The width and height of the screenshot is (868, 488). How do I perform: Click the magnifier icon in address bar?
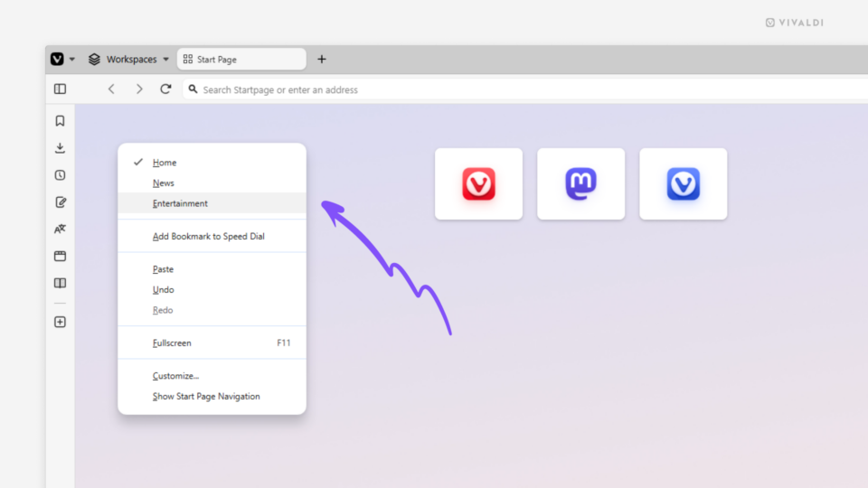(x=193, y=89)
